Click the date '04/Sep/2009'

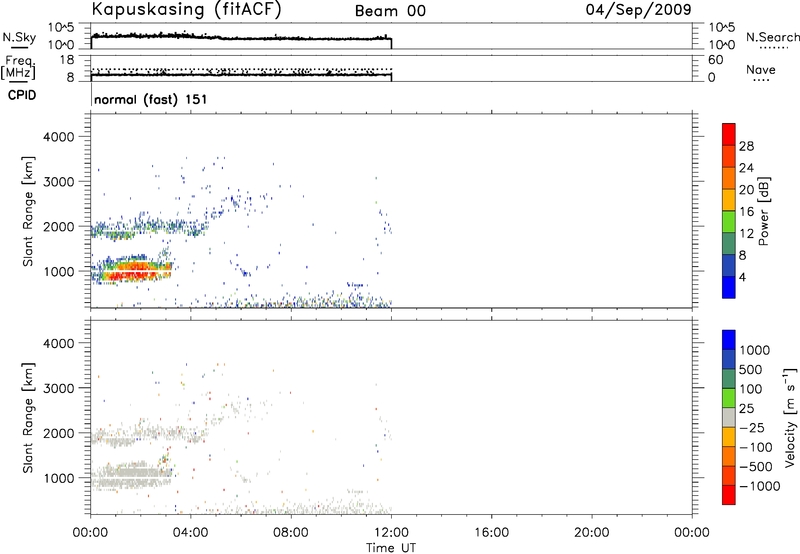click(x=639, y=10)
